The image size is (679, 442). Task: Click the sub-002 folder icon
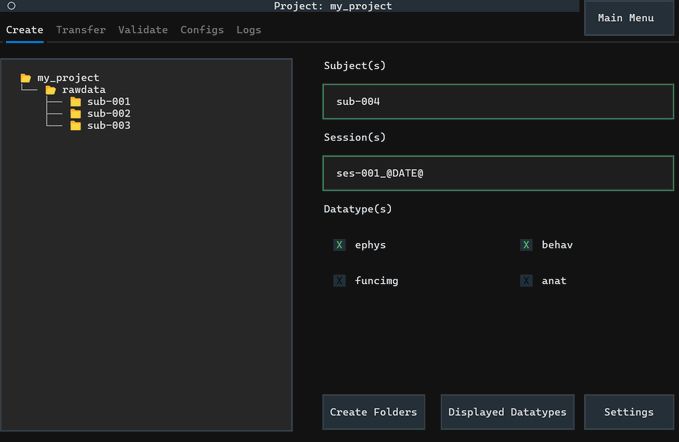pos(75,113)
